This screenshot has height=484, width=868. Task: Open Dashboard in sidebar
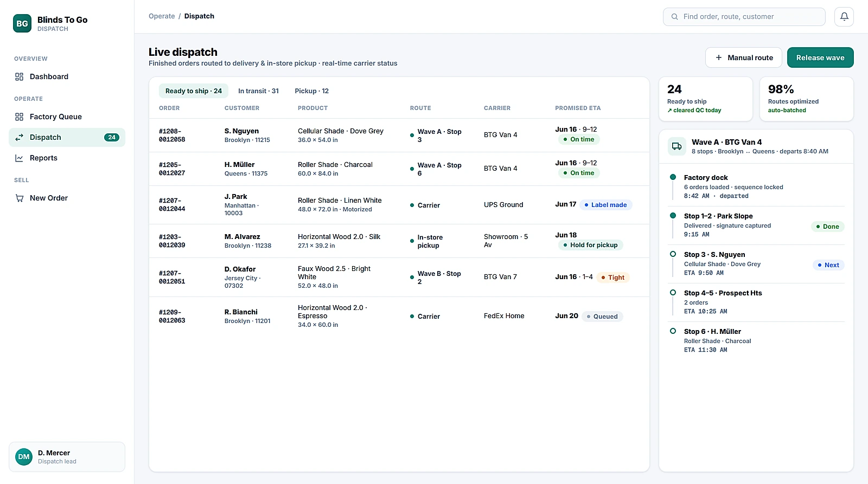(67, 77)
